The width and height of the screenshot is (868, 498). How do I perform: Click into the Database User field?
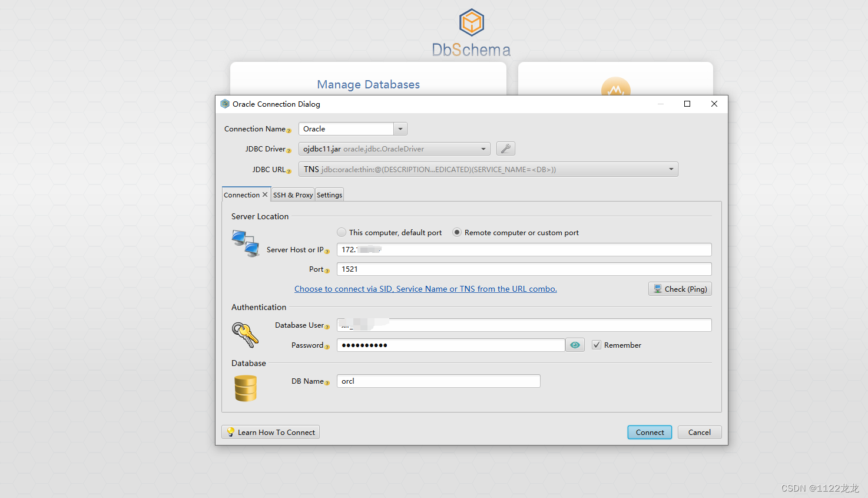click(x=524, y=325)
